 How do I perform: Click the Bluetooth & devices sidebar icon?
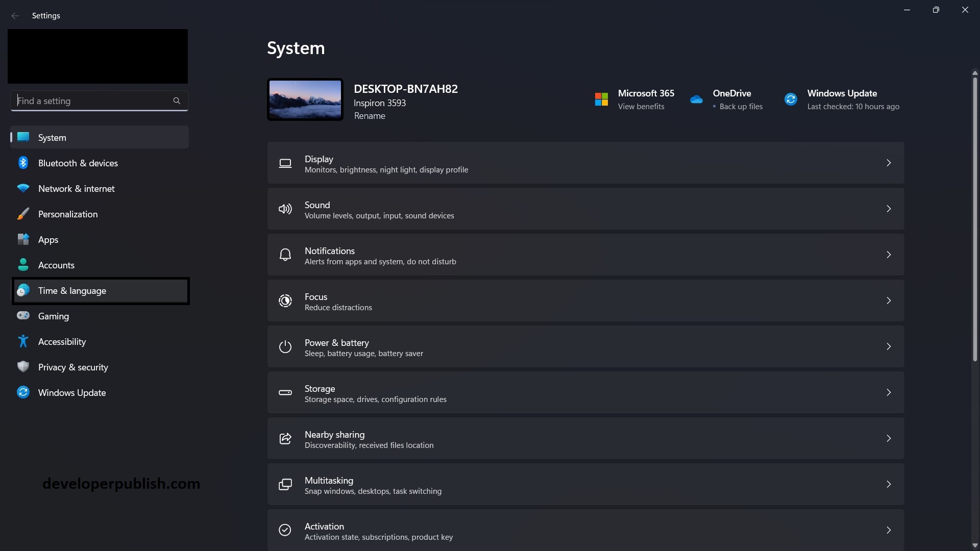point(23,163)
